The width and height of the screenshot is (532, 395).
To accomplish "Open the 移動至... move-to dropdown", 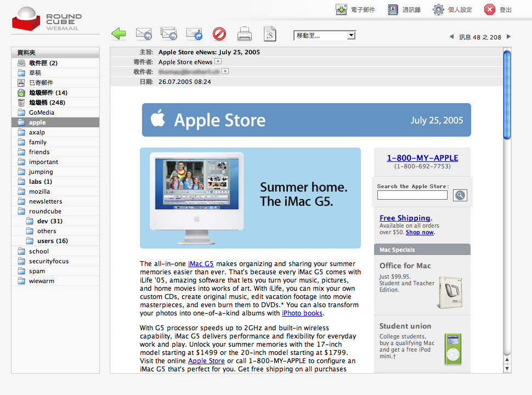I will pos(324,35).
